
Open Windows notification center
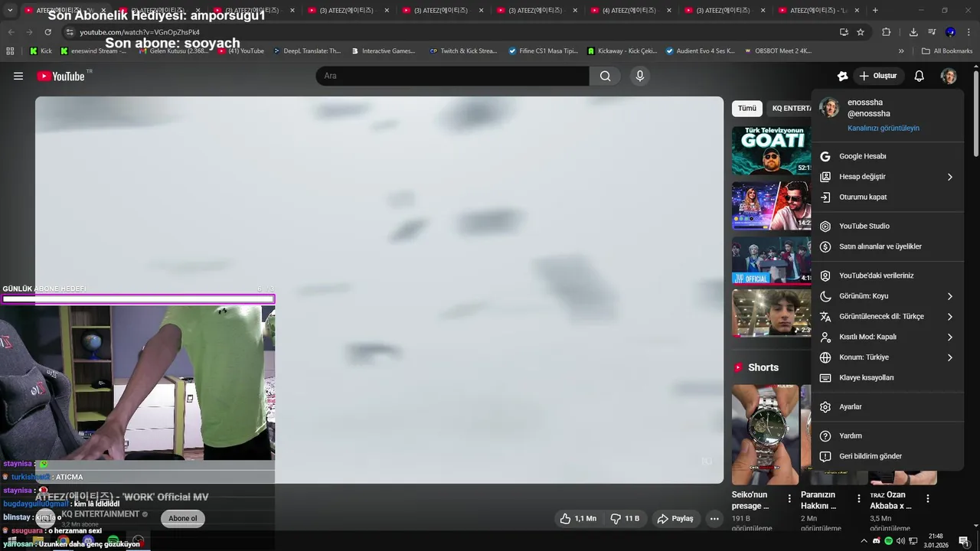tap(964, 541)
